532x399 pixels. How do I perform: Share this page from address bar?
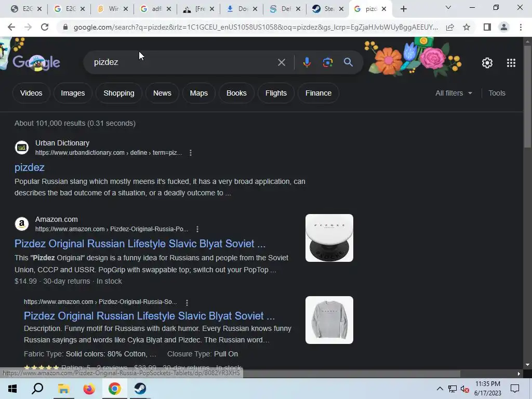pyautogui.click(x=450, y=27)
